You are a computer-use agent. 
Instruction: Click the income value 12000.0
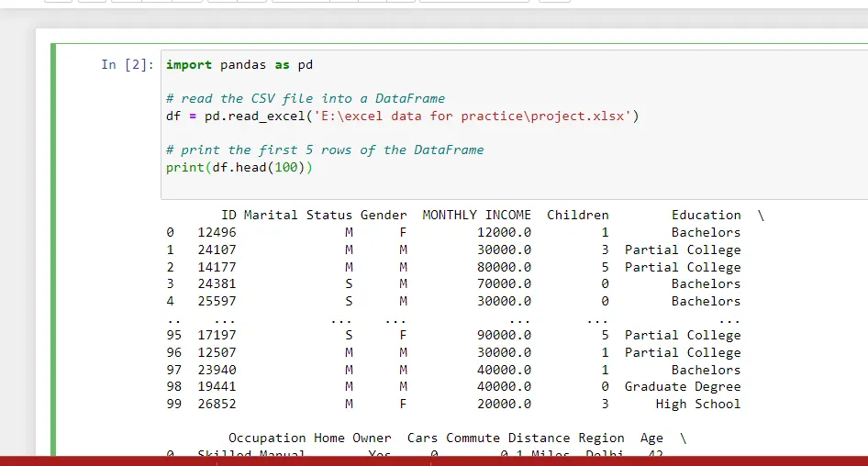click(x=505, y=232)
